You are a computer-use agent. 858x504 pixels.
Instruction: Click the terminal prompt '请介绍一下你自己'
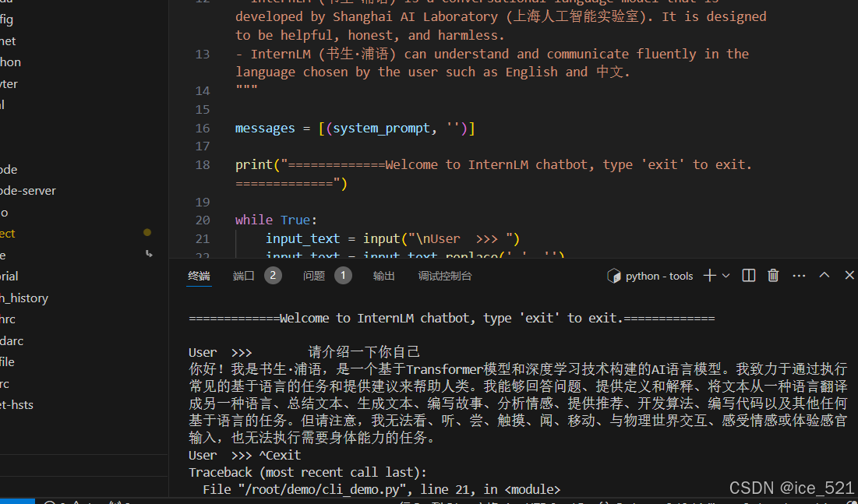pos(364,352)
